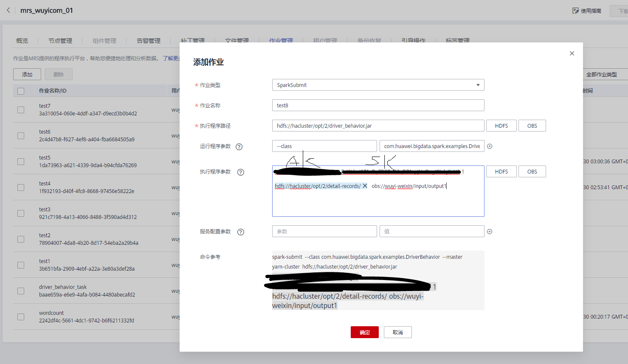
Task: Check the test1 job row
Action: tap(21, 265)
